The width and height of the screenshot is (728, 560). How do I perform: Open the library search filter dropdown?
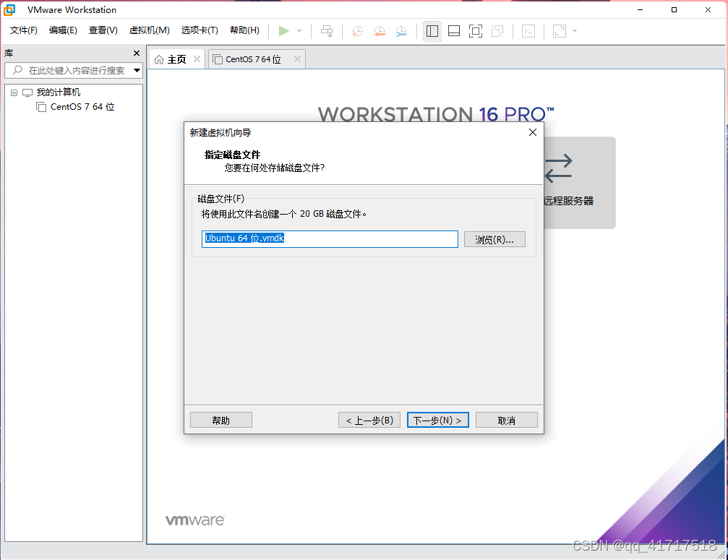(137, 71)
